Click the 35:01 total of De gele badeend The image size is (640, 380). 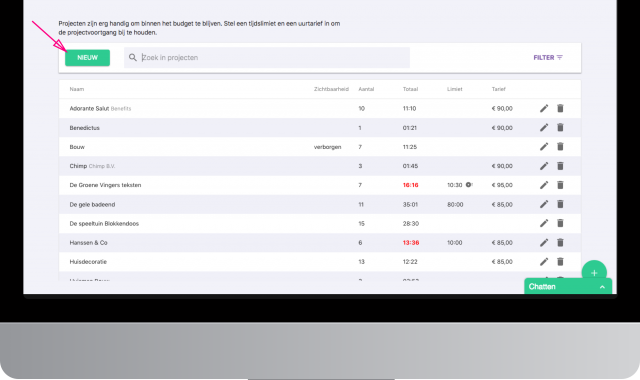pyautogui.click(x=410, y=204)
